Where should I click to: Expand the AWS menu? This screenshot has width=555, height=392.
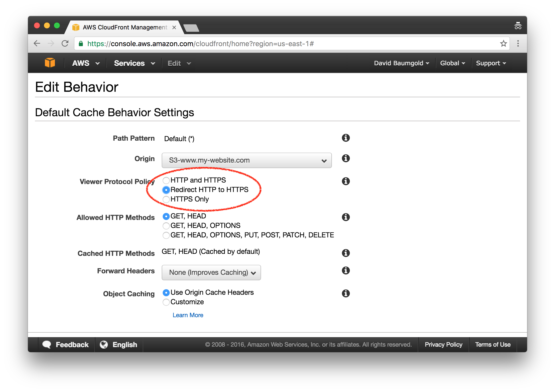pos(86,63)
